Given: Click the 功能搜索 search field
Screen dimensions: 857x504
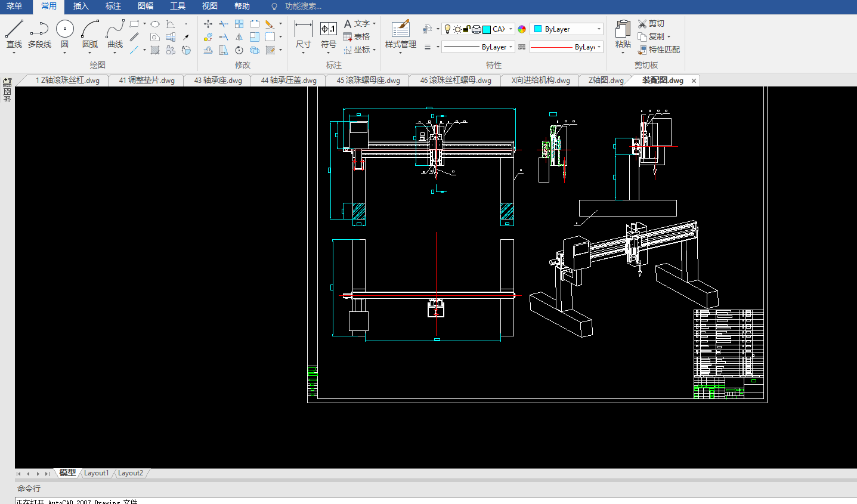Looking at the screenshot, I should coord(303,7).
